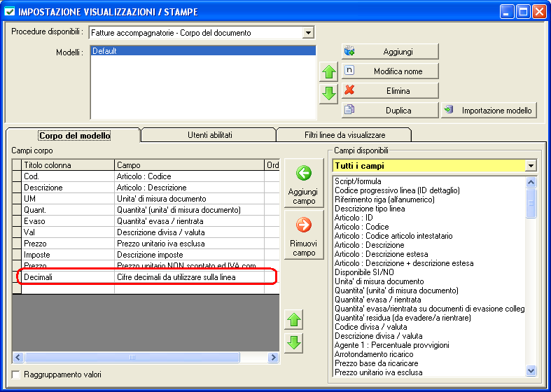Select the Decimali row title cell

68,277
